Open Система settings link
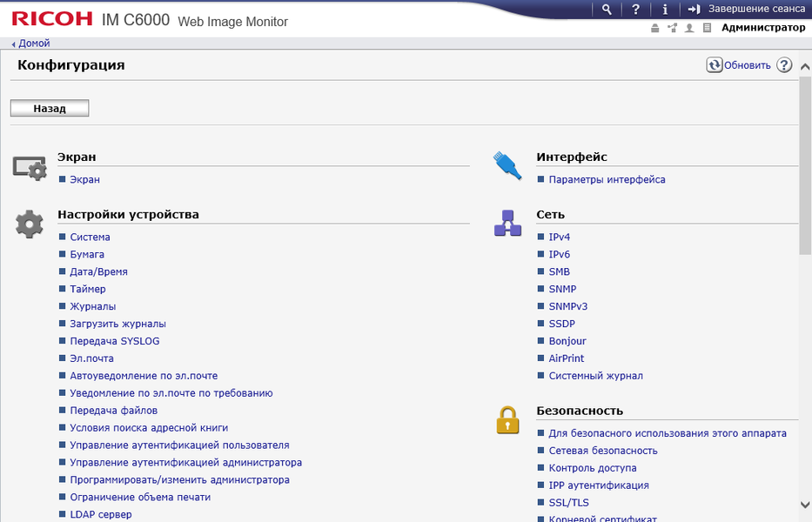Screen dimensions: 812x522 (x=91, y=238)
